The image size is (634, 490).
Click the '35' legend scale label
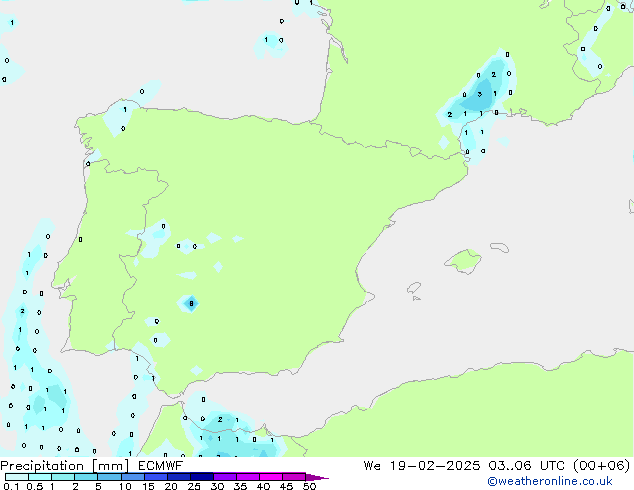tap(240, 486)
